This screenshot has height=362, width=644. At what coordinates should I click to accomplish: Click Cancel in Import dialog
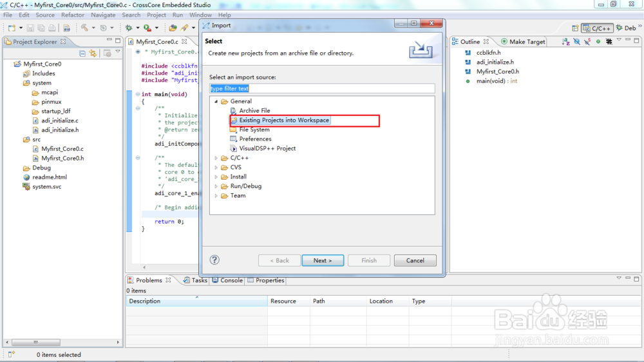(415, 260)
